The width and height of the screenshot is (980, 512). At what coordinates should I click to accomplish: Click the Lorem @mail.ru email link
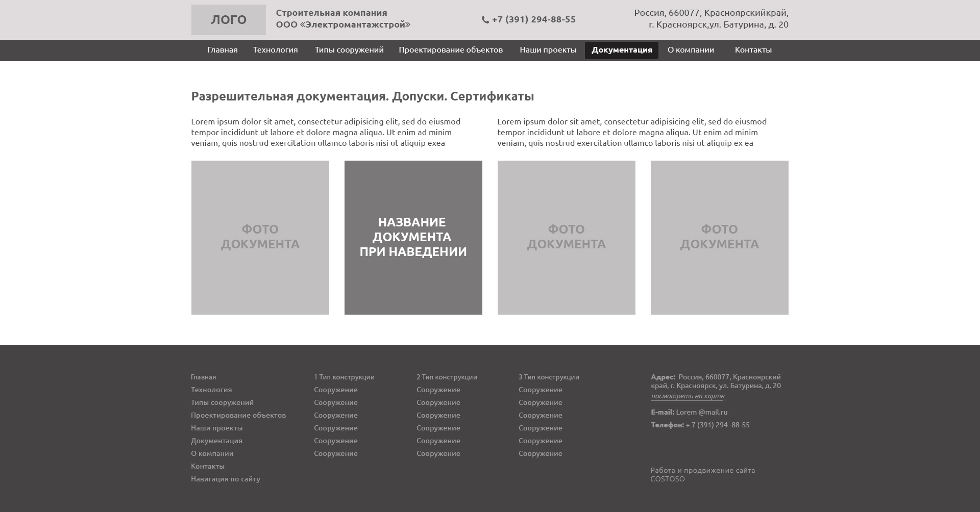point(701,412)
